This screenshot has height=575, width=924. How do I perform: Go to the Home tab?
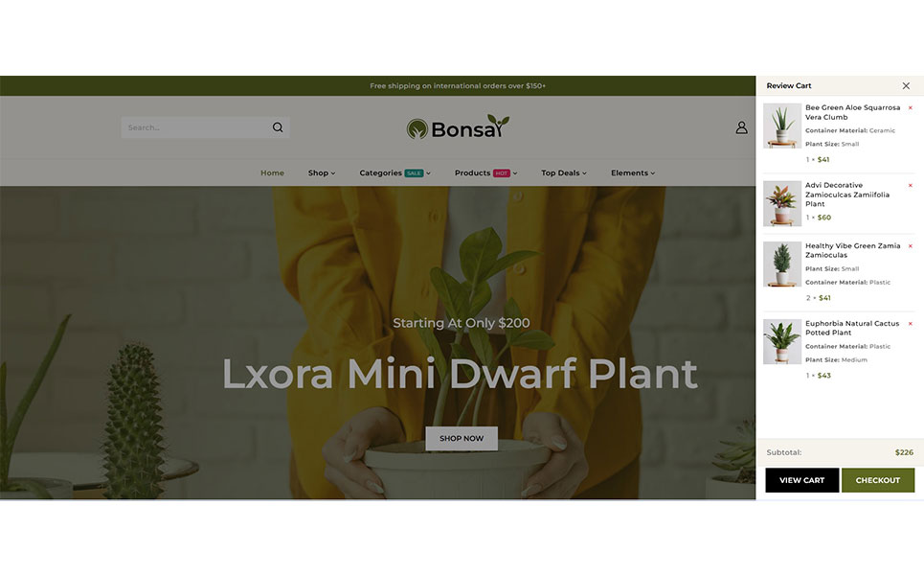[x=272, y=172]
